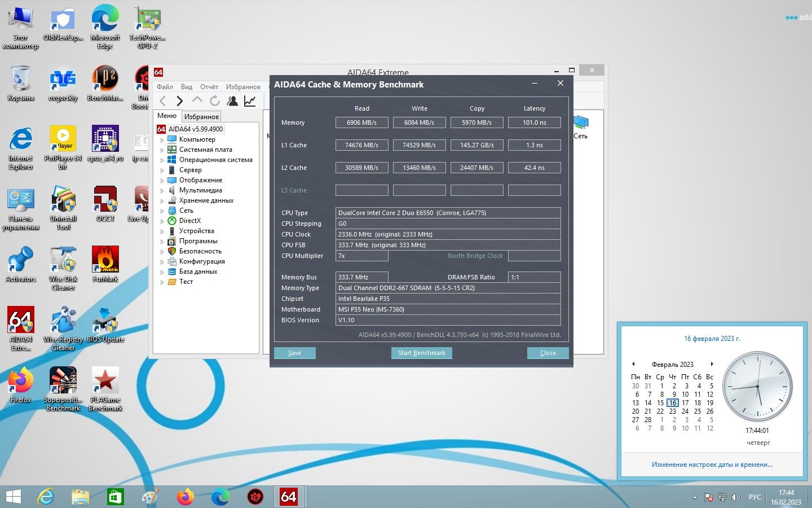Expand the Системная плата tree node
The height and width of the screenshot is (508, 812).
(x=162, y=150)
